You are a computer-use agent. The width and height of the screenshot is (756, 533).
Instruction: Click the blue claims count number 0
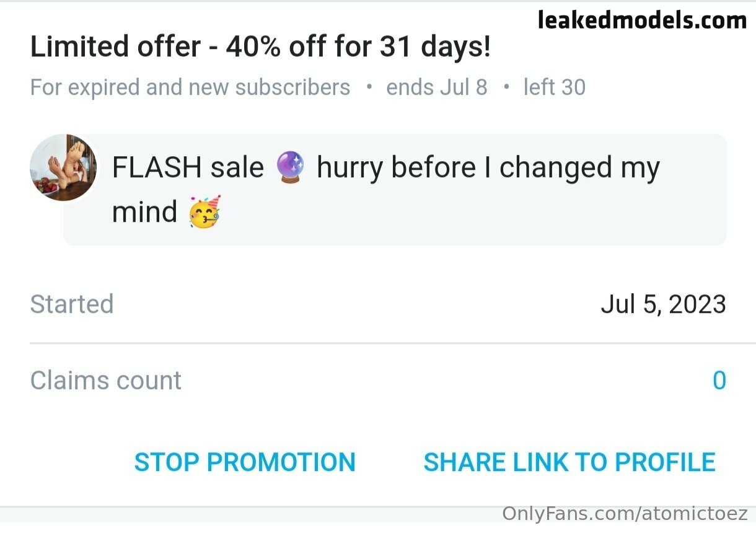719,381
